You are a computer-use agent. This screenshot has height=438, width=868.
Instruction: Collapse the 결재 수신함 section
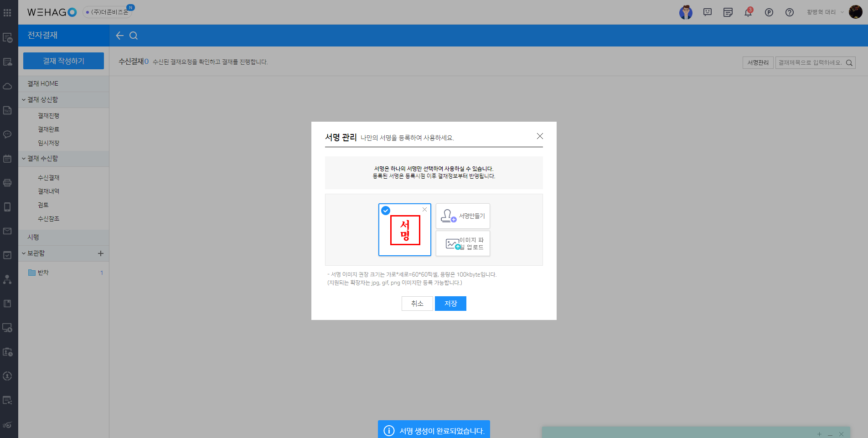[x=24, y=159]
